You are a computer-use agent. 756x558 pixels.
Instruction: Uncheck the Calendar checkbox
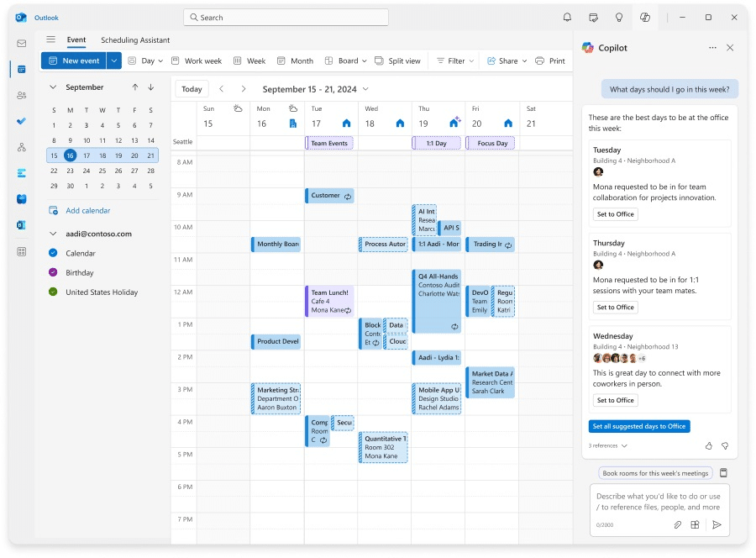click(53, 253)
